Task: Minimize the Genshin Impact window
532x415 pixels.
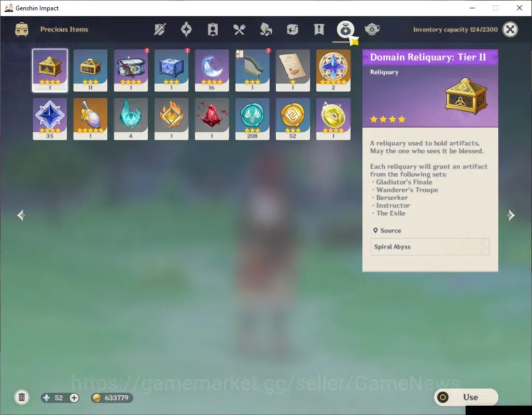Action: point(472,8)
